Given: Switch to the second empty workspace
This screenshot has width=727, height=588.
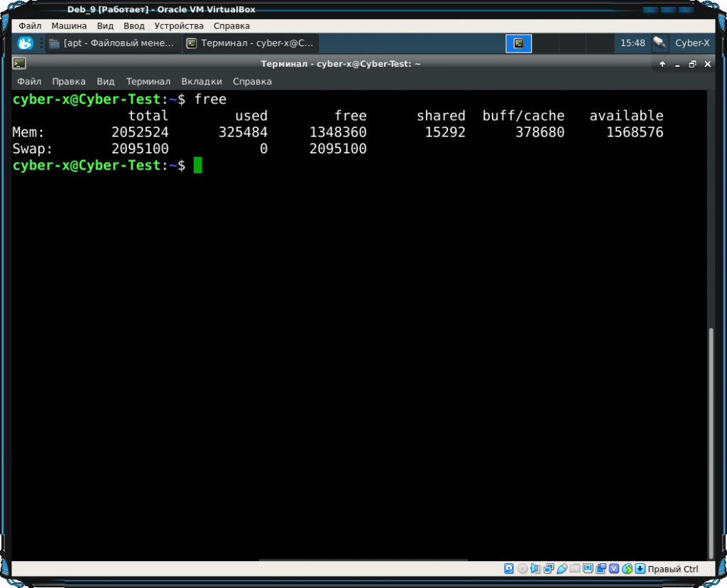Looking at the screenshot, I should click(545, 43).
